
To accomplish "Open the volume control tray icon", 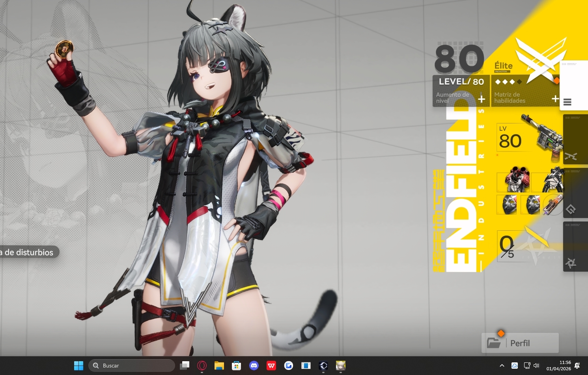I will [536, 366].
